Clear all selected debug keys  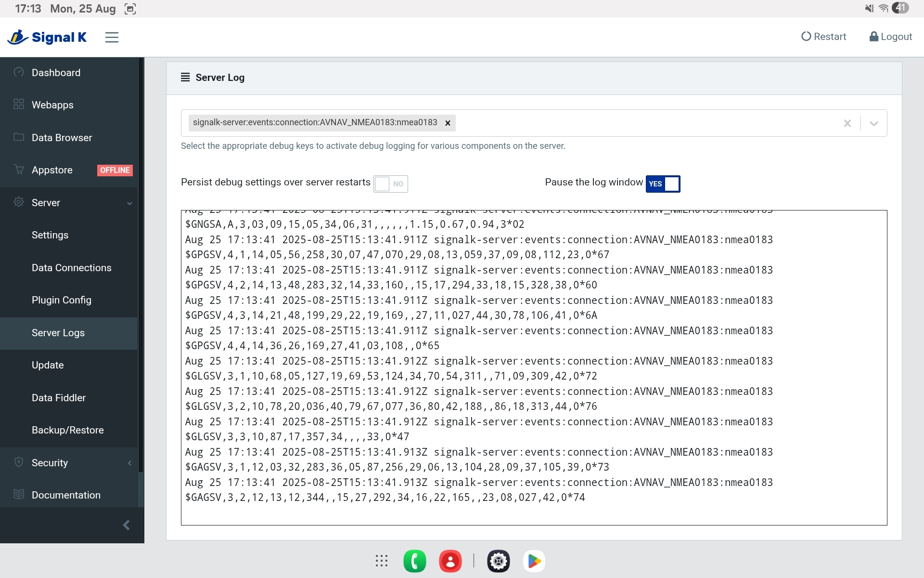(847, 123)
